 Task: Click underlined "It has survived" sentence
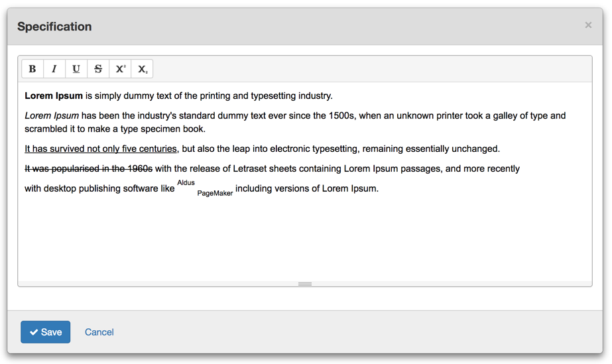101,149
